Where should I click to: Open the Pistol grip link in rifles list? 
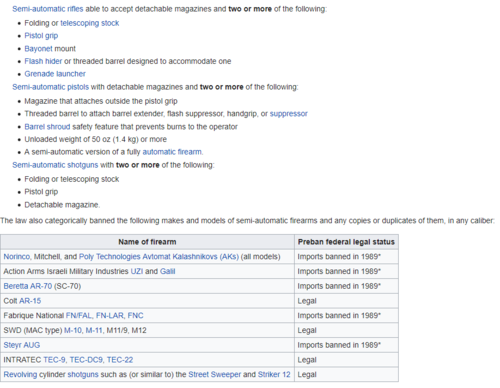pos(41,36)
